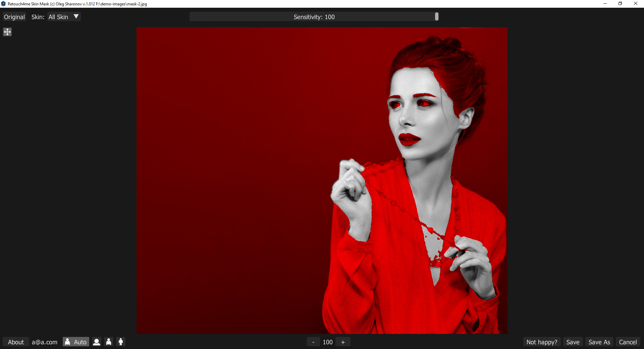Image resolution: width=644 pixels, height=349 pixels.
Task: Open the About dialog
Action: 16,342
